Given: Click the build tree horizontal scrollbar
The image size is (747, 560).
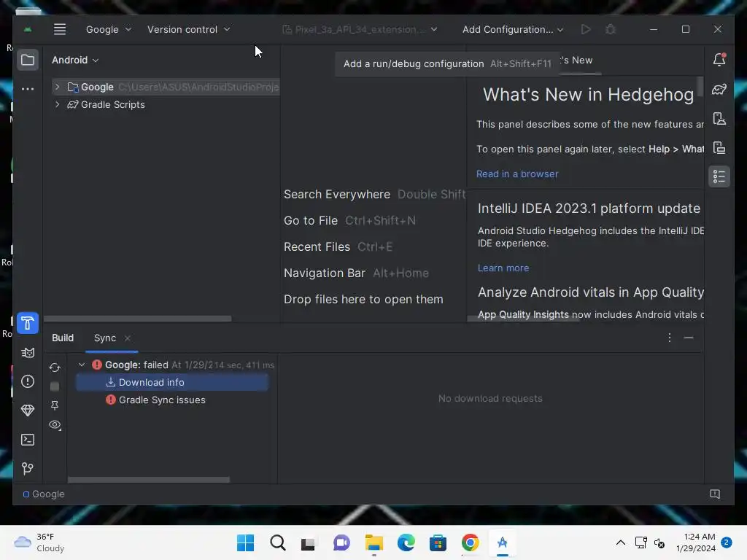Looking at the screenshot, I should tap(149, 480).
